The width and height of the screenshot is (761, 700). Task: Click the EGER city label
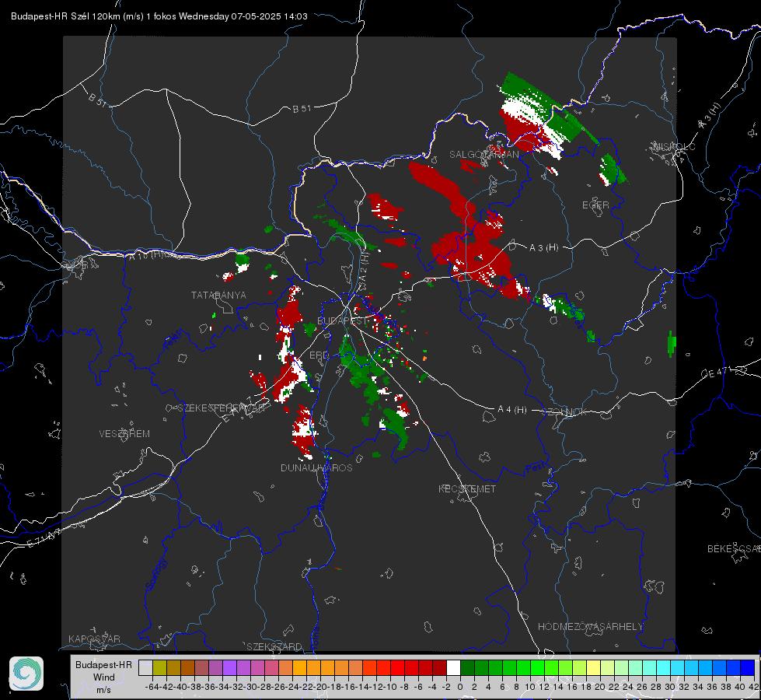pyautogui.click(x=595, y=205)
